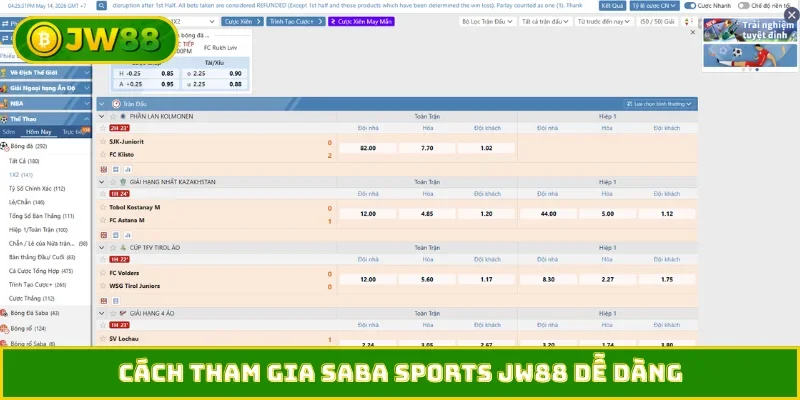Image resolution: width=800 pixels, height=400 pixels.
Task: Favorite the CÚP TFV TIROL ÁO league star
Action: [113, 247]
